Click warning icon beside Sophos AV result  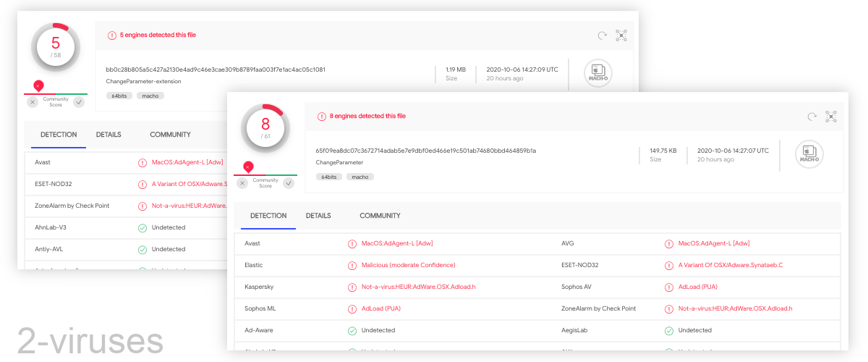click(669, 287)
